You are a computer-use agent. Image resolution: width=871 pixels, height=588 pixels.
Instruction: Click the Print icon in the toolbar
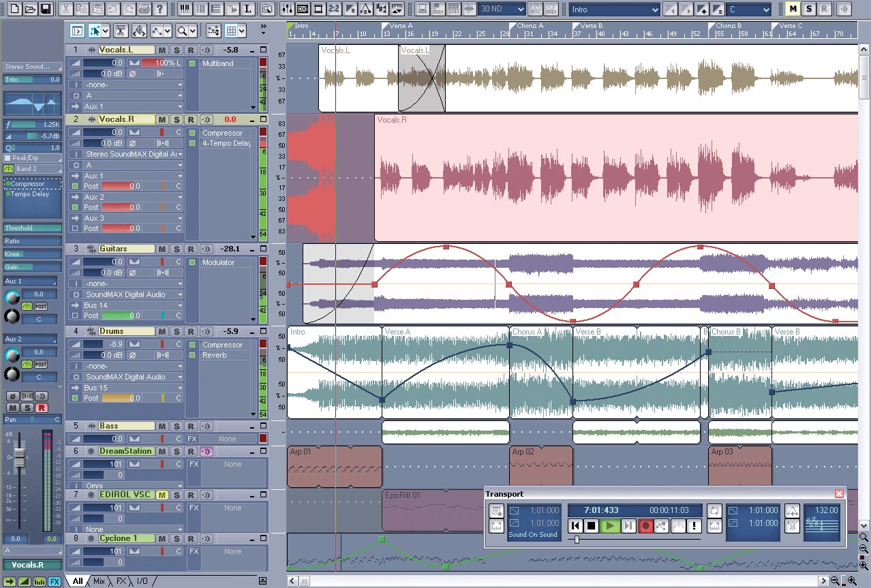point(144,9)
